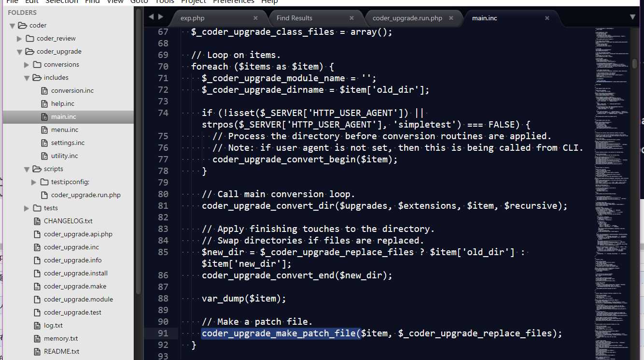Click the help.inc file icon

[44, 103]
